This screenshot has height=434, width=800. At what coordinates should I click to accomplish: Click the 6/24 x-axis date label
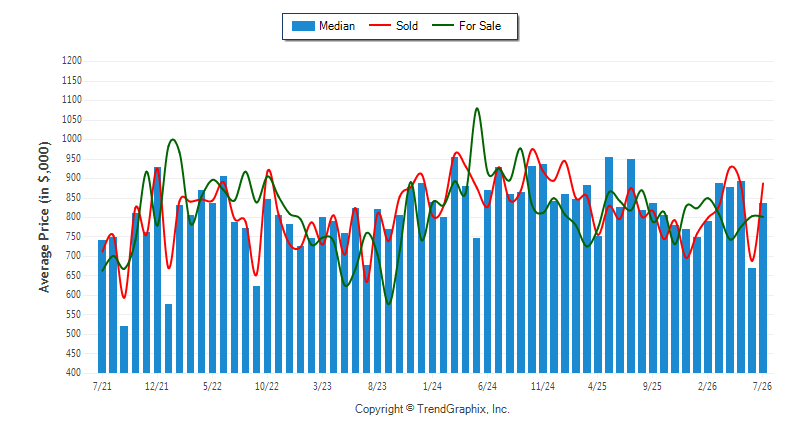(x=487, y=386)
